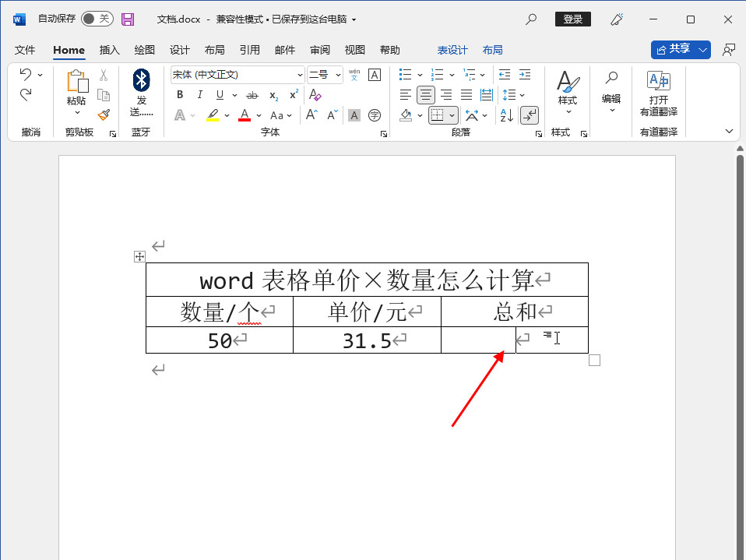The width and height of the screenshot is (746, 560).
Task: Click the table cell containing 31.5
Action: point(367,340)
